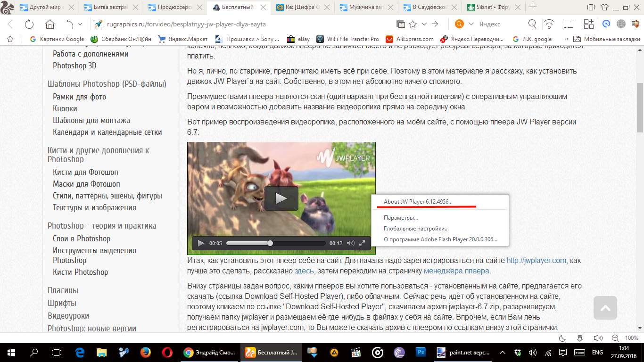Toggle fullscreen in the JW Player
The image size is (644, 362).
[x=362, y=243]
